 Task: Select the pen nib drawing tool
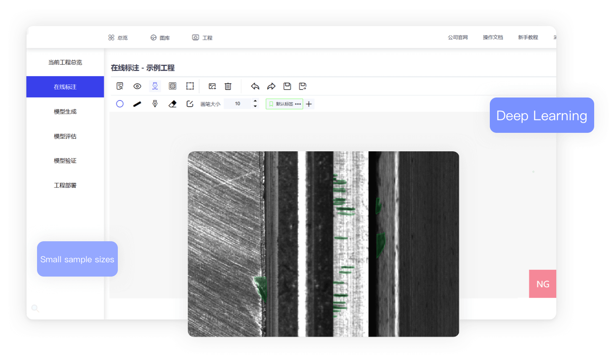pos(155,104)
